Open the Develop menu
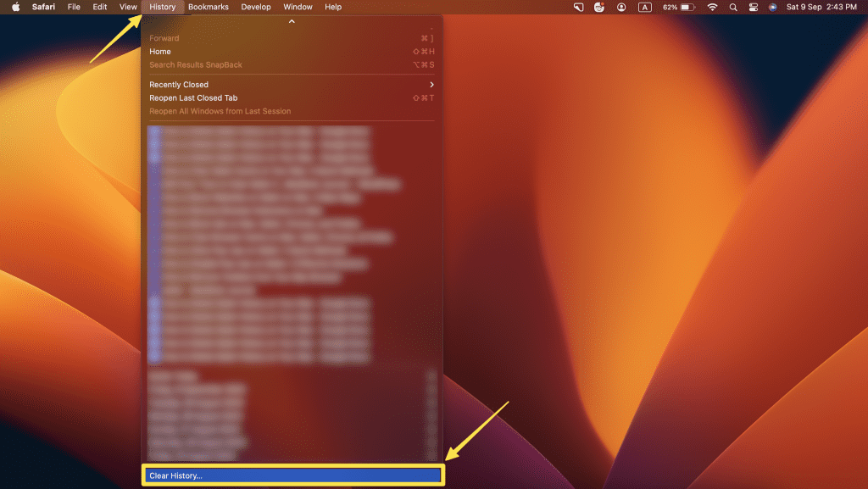This screenshot has height=489, width=868. 256,7
